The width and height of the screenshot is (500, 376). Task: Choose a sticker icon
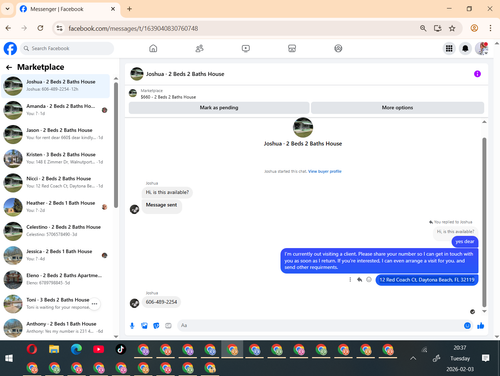point(156,326)
